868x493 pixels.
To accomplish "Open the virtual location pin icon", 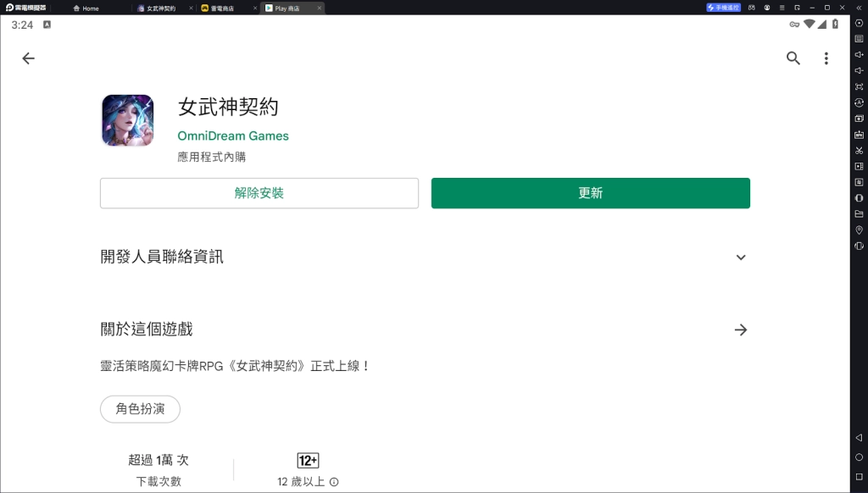I will (x=859, y=230).
